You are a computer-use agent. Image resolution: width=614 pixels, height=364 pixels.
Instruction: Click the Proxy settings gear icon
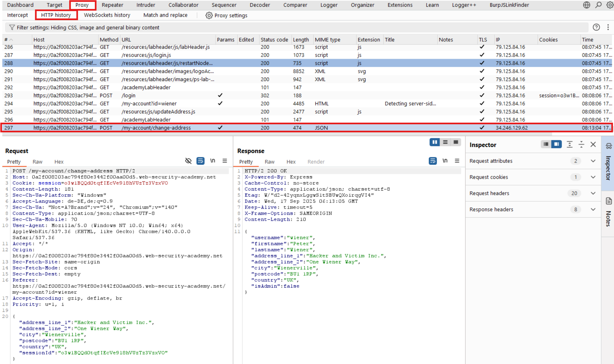pyautogui.click(x=209, y=15)
